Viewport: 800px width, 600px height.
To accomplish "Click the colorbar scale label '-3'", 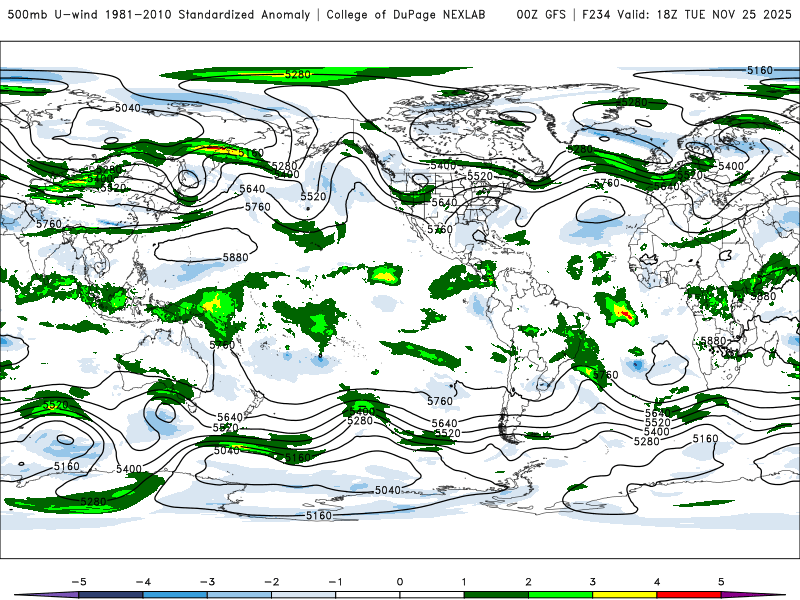I will click(207, 582).
